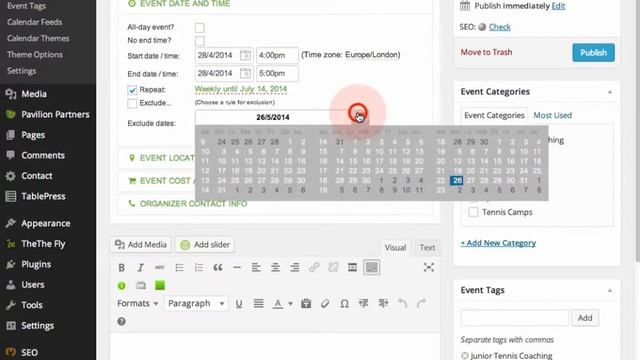Open calendar picker for end date
This screenshot has width=640, height=360.
point(245,73)
